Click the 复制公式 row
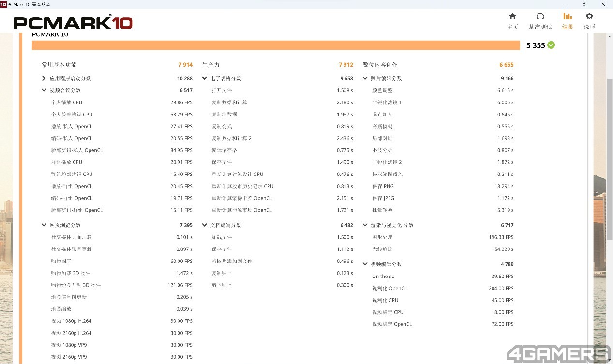The height and width of the screenshot is (364, 613). 283,127
